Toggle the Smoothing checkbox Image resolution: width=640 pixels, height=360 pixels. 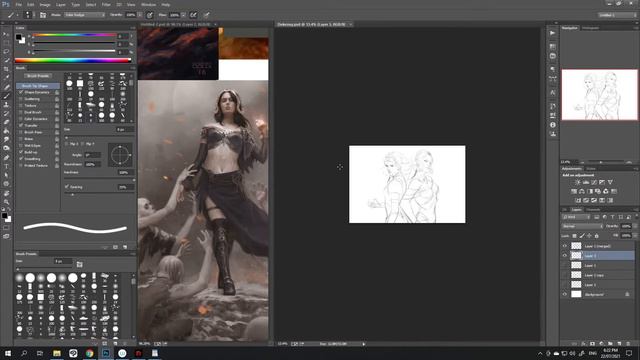pos(21,159)
